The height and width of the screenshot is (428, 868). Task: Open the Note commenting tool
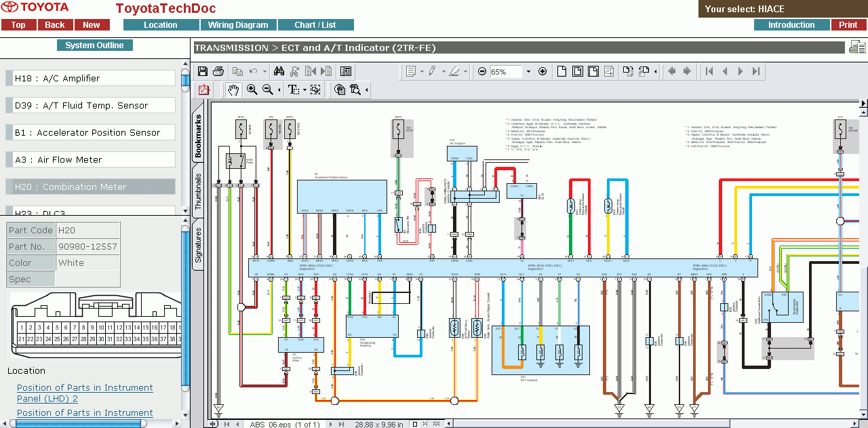pyautogui.click(x=411, y=71)
